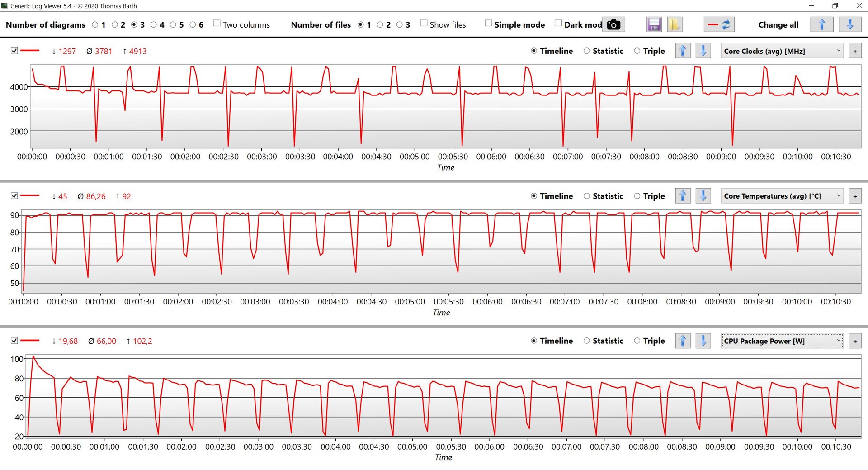The width and height of the screenshot is (868, 470).
Task: Click the red line refresh icon
Action: (719, 24)
